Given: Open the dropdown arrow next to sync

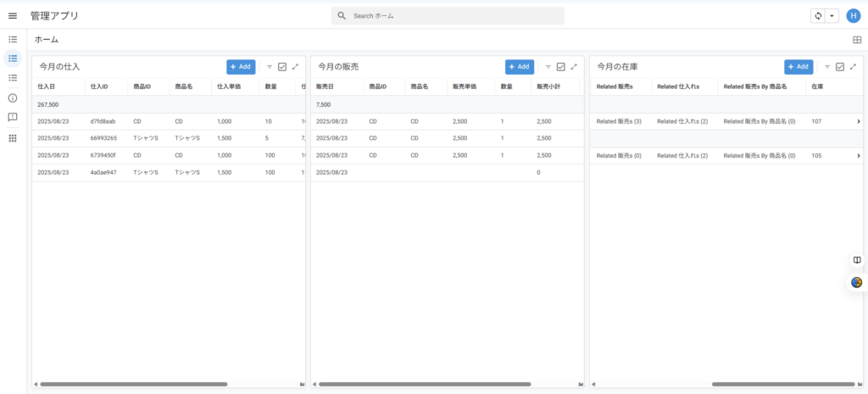Looking at the screenshot, I should [x=832, y=15].
